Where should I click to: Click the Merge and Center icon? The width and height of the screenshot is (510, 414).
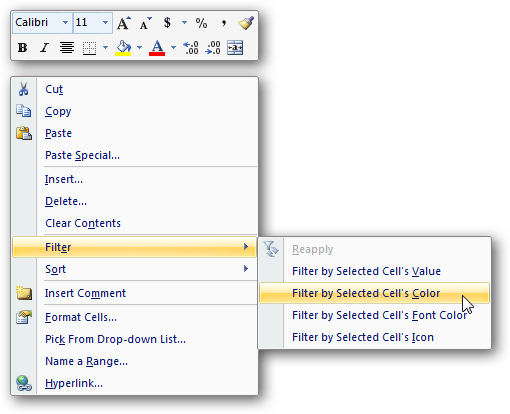235,48
